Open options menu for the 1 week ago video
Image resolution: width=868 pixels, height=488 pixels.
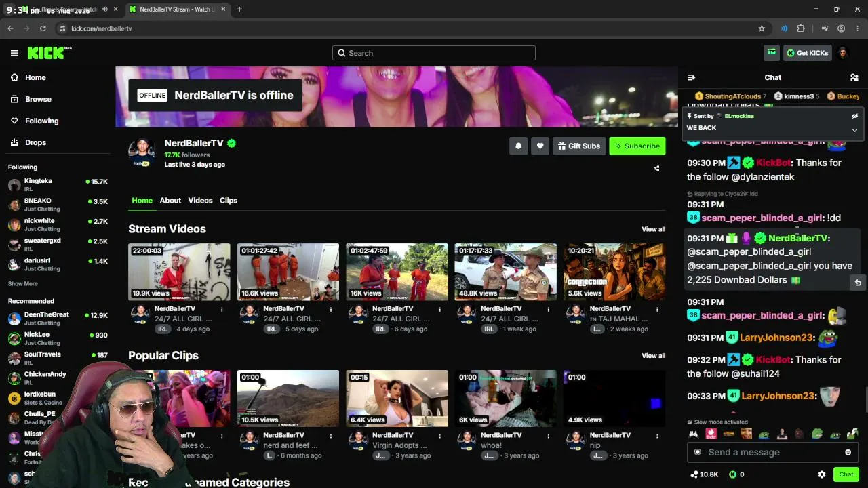tap(548, 310)
